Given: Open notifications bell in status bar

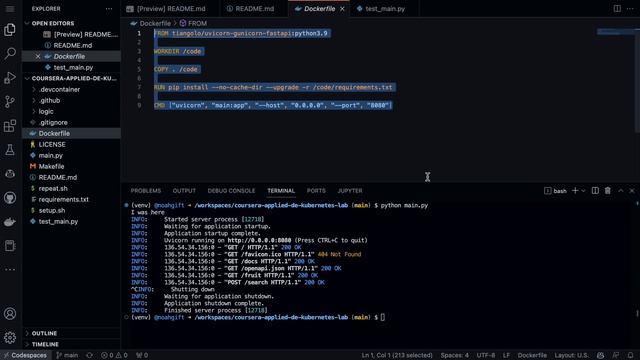Looking at the screenshot, I should (x=631, y=355).
